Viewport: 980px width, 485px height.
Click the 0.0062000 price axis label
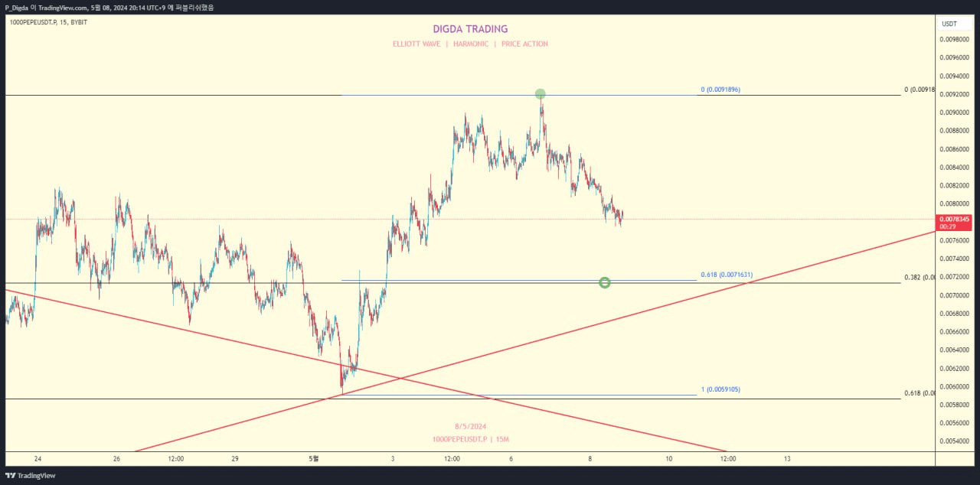(x=955, y=368)
